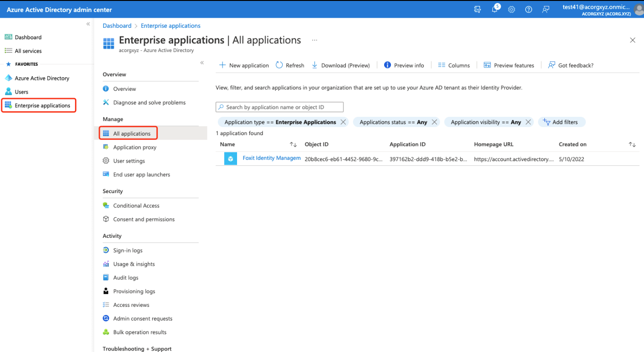Open the Columns chooser

coord(454,65)
